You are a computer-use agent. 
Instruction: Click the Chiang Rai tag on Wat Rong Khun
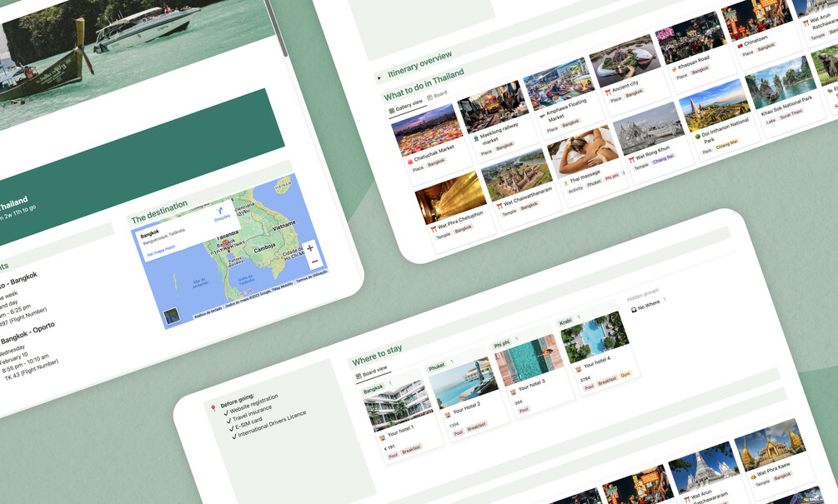pyautogui.click(x=663, y=158)
